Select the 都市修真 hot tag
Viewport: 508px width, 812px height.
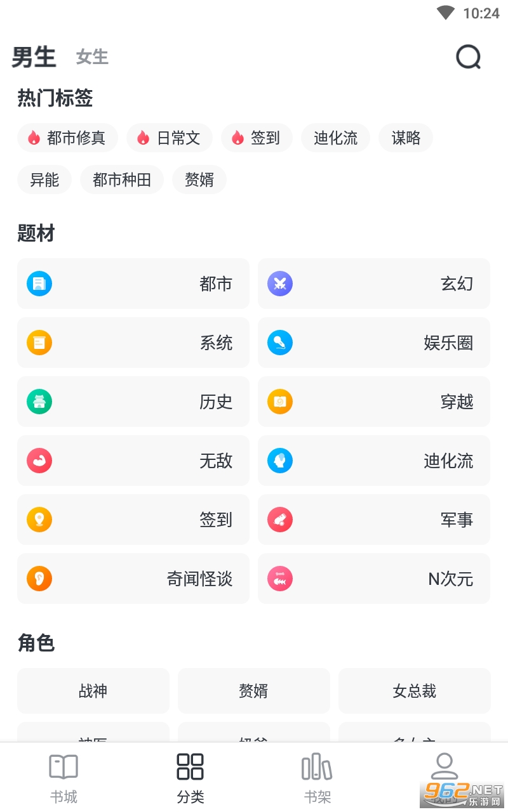pos(67,138)
